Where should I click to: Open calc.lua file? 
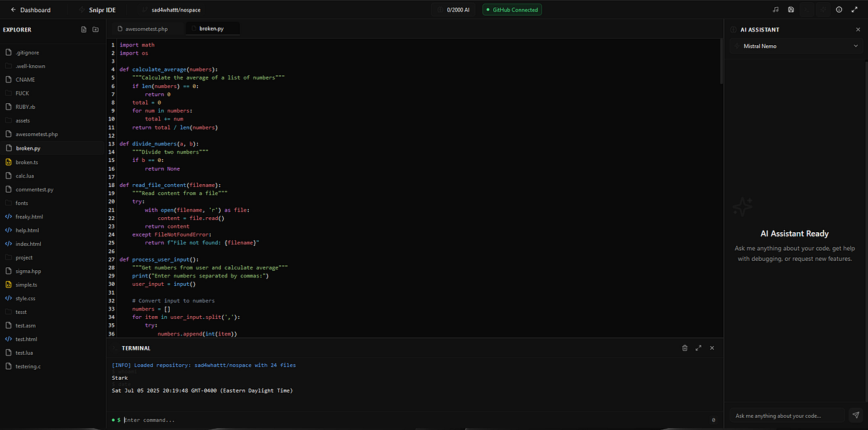(x=53, y=176)
